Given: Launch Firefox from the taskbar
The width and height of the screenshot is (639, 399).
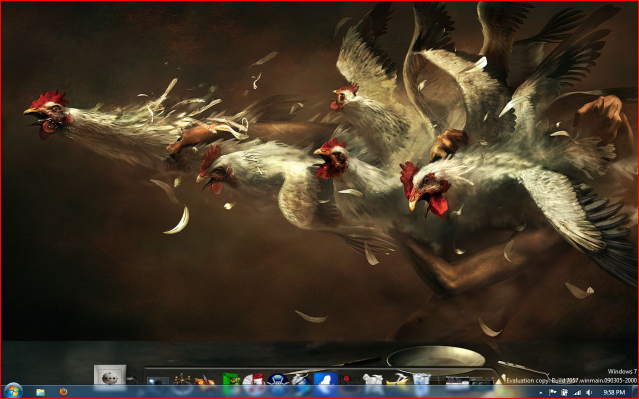Looking at the screenshot, I should pyautogui.click(x=63, y=392).
